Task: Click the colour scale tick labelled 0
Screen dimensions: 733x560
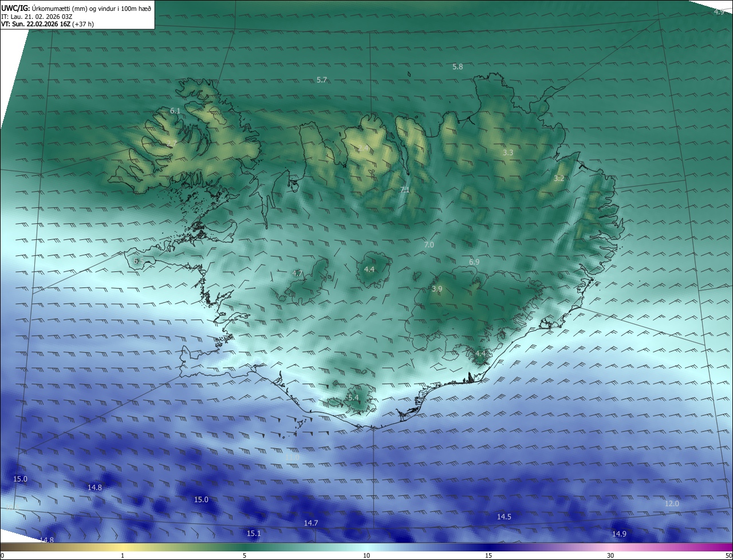Action: (x=2, y=556)
